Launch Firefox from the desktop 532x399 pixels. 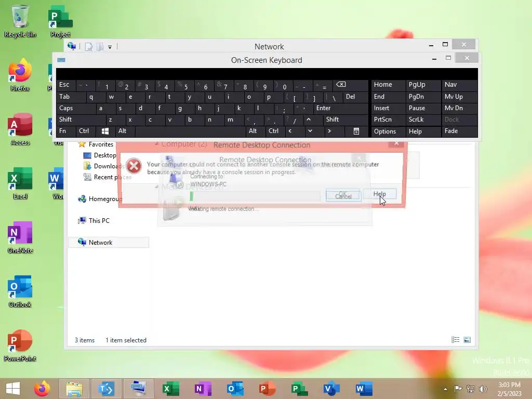point(20,75)
